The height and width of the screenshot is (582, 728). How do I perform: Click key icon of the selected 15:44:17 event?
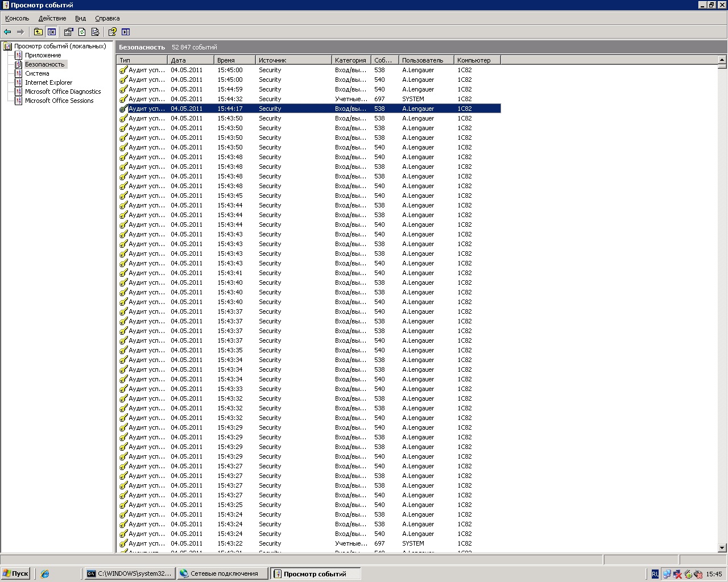click(x=123, y=109)
